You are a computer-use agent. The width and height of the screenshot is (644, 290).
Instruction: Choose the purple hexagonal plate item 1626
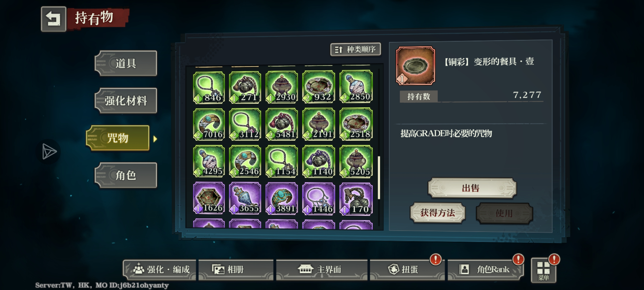coord(209,198)
